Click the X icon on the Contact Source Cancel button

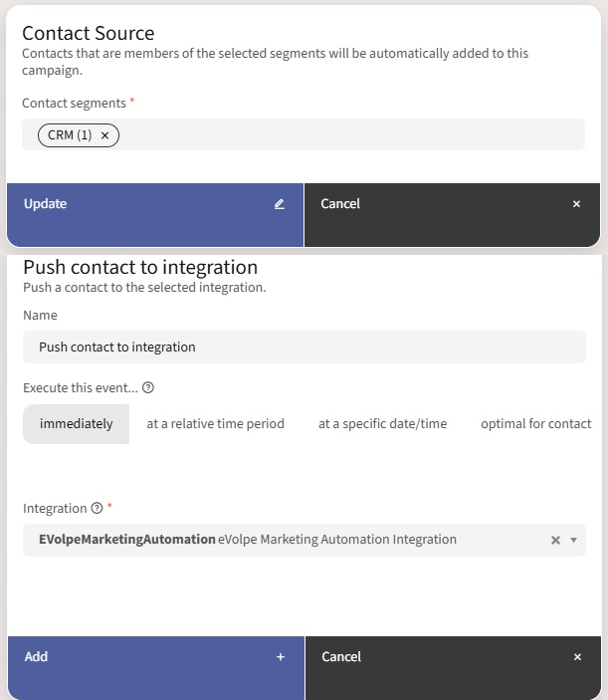tap(576, 204)
